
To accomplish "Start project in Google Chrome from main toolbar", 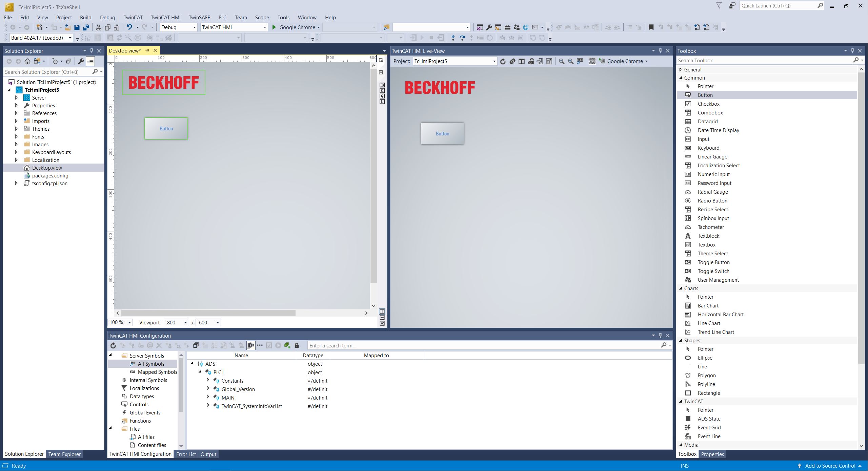I will (x=296, y=27).
